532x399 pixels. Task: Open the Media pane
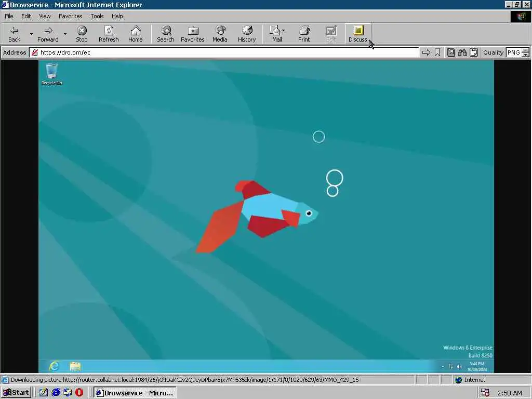[x=220, y=34]
